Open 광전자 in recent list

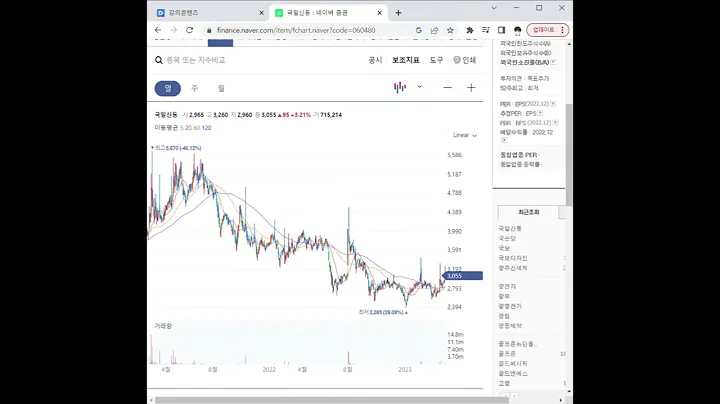click(x=507, y=286)
